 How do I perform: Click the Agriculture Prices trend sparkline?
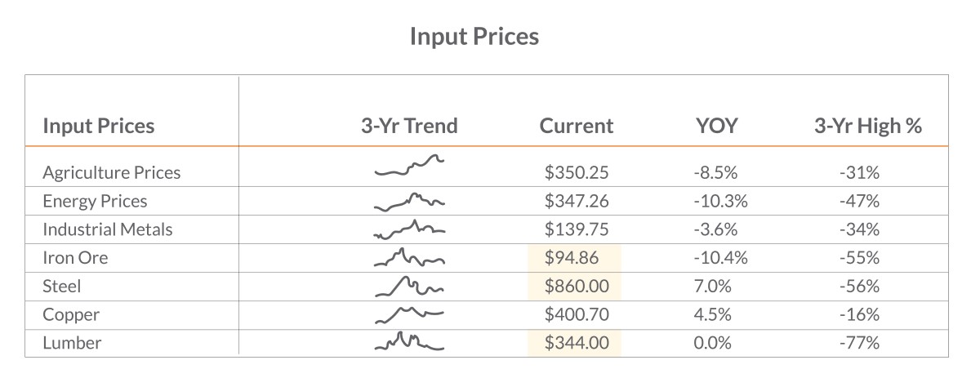[409, 166]
